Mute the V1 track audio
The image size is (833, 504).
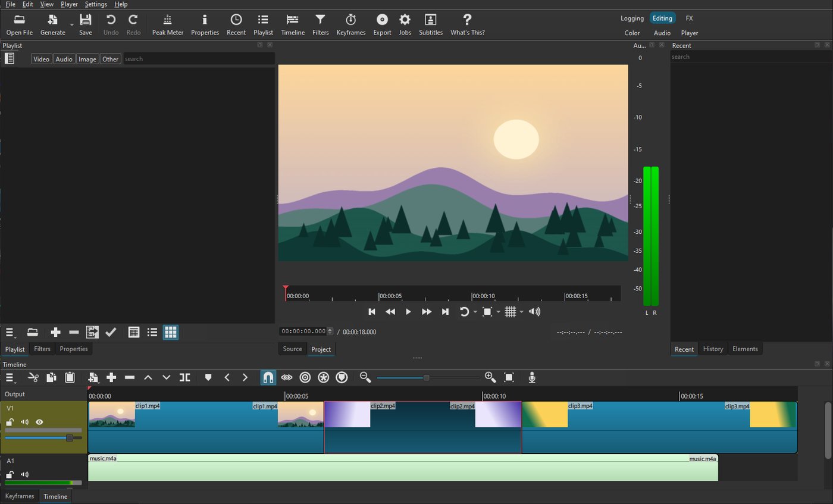(24, 422)
